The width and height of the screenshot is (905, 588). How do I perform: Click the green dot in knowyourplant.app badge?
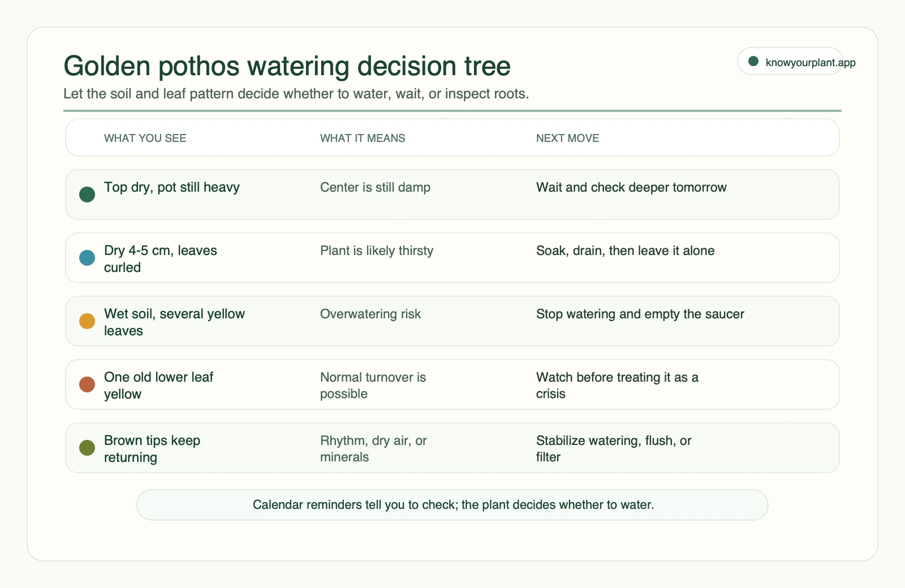coord(753,61)
